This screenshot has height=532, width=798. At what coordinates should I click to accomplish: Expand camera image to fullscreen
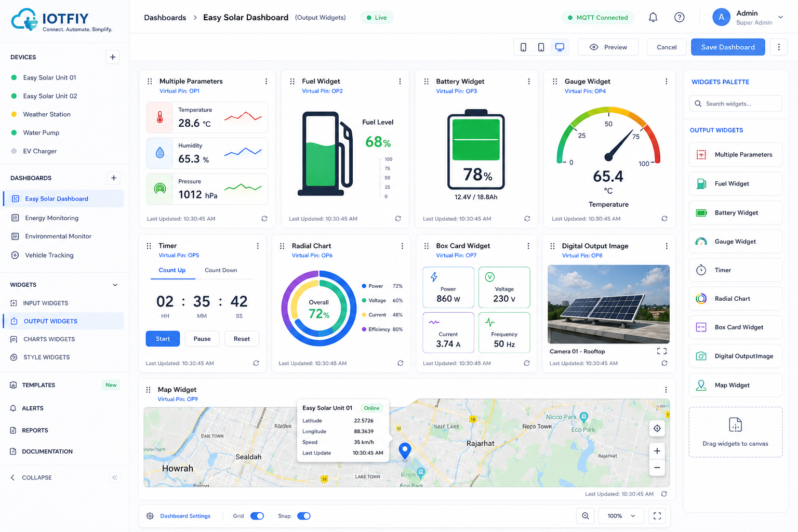(x=662, y=351)
